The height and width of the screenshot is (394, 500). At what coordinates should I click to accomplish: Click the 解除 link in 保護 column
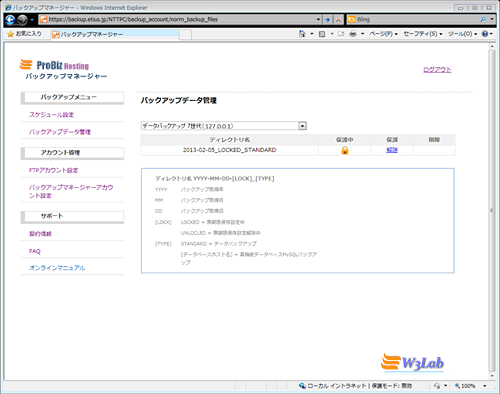[x=392, y=150]
